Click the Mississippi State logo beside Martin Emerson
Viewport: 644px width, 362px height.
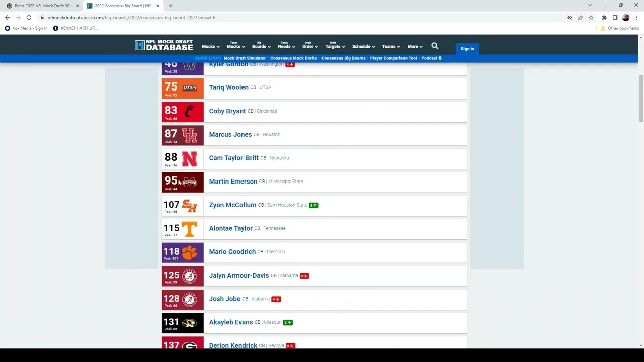pos(189,182)
